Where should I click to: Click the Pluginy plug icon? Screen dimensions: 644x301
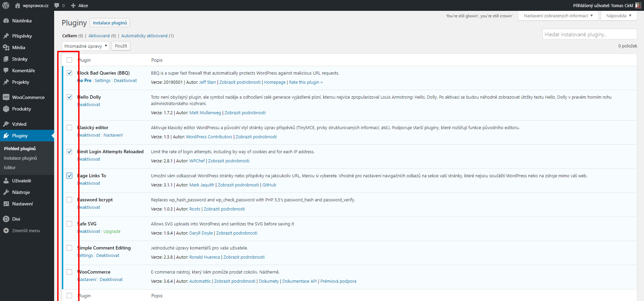pos(6,136)
